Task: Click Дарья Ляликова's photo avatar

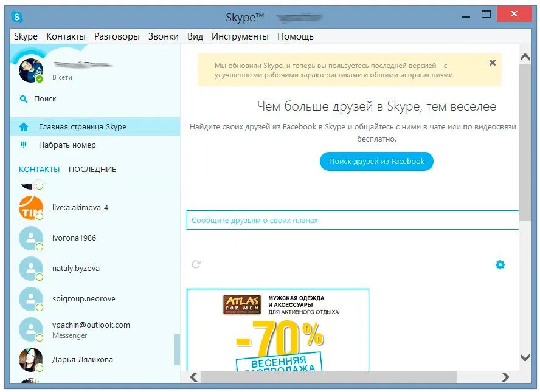Action: (x=31, y=360)
